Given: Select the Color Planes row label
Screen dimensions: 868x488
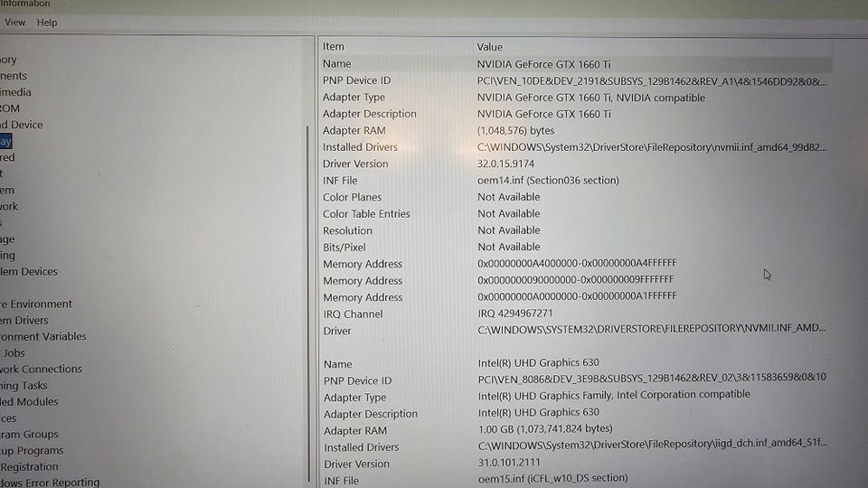Looking at the screenshot, I should coord(352,197).
